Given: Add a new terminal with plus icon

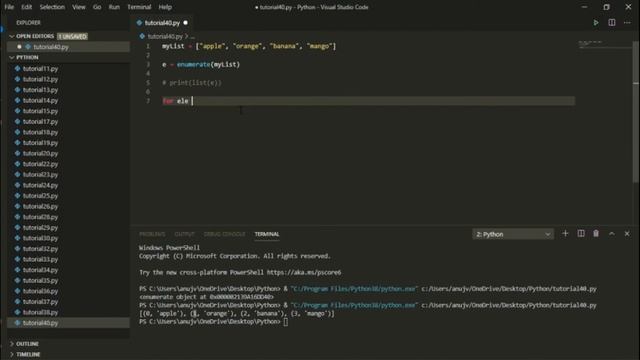Looking at the screenshot, I should pyautogui.click(x=565, y=233).
